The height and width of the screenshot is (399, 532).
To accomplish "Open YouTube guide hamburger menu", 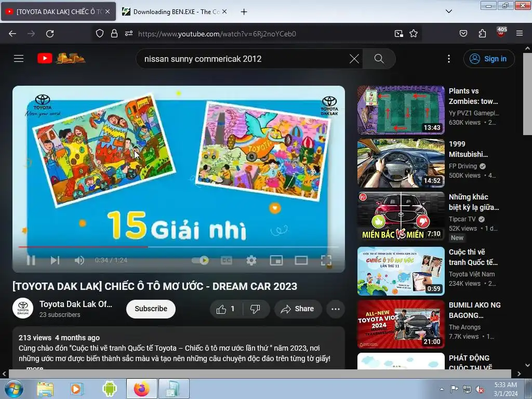I will tap(19, 58).
